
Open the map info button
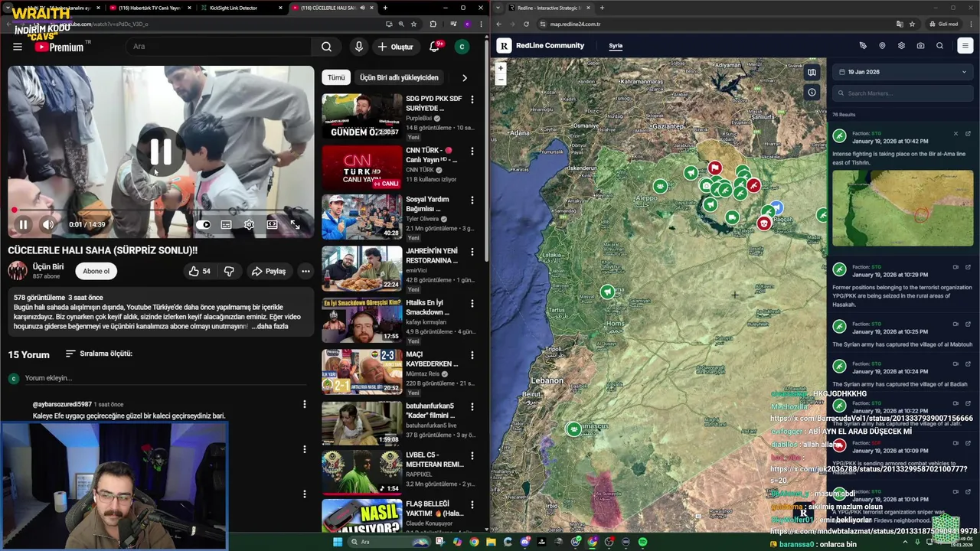click(812, 92)
